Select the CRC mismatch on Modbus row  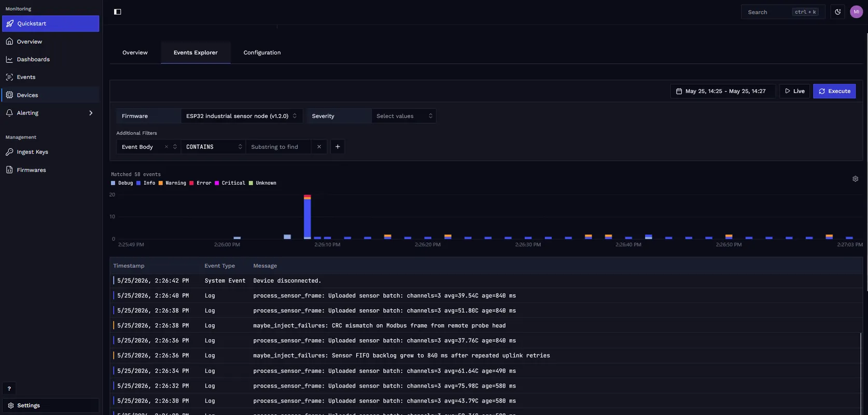click(x=486, y=326)
